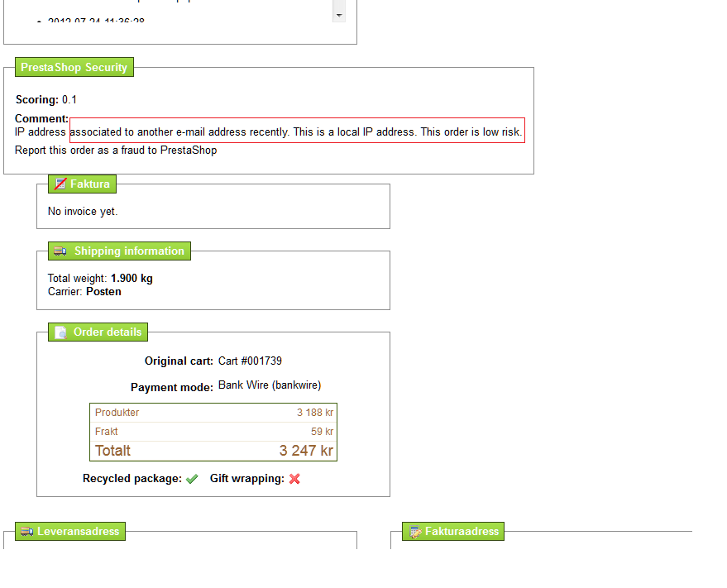The height and width of the screenshot is (588, 727).
Task: Report this order as fraud to PrestaShop
Action: click(116, 151)
